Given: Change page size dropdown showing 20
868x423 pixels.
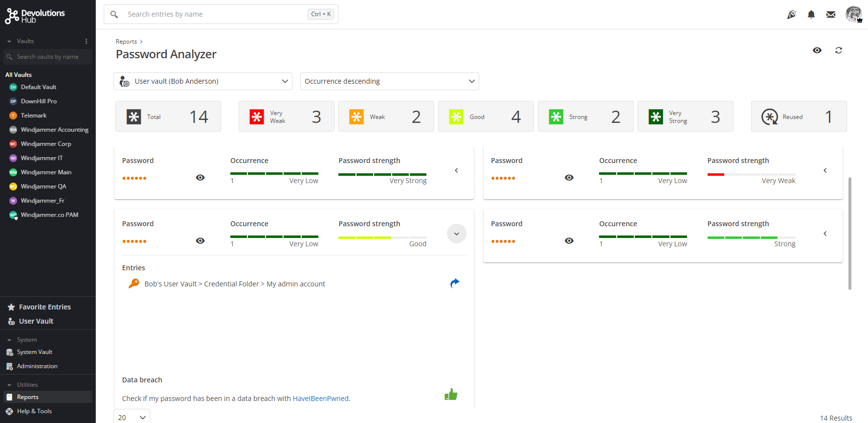Looking at the screenshot, I should (132, 417).
